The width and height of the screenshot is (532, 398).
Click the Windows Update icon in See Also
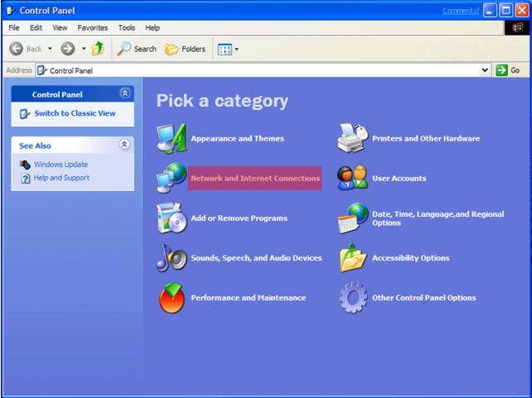click(25, 165)
